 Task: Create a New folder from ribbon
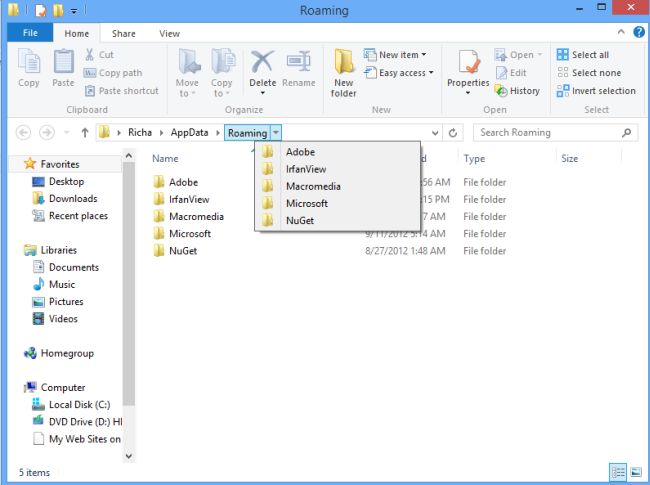click(x=344, y=73)
